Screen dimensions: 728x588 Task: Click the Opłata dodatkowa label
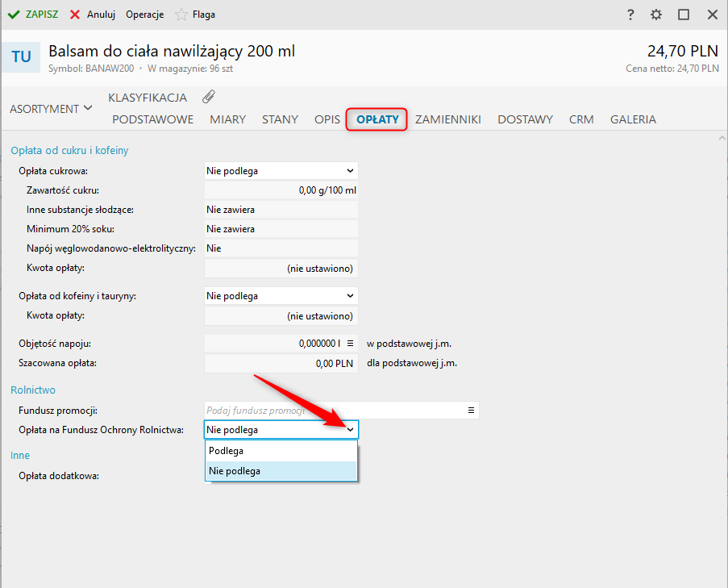(59, 476)
